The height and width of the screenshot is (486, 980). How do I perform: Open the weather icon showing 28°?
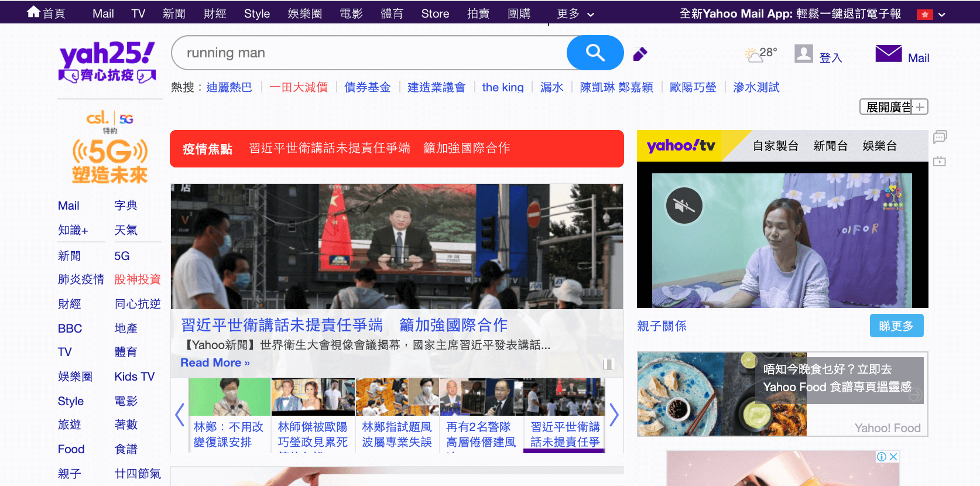pyautogui.click(x=753, y=55)
